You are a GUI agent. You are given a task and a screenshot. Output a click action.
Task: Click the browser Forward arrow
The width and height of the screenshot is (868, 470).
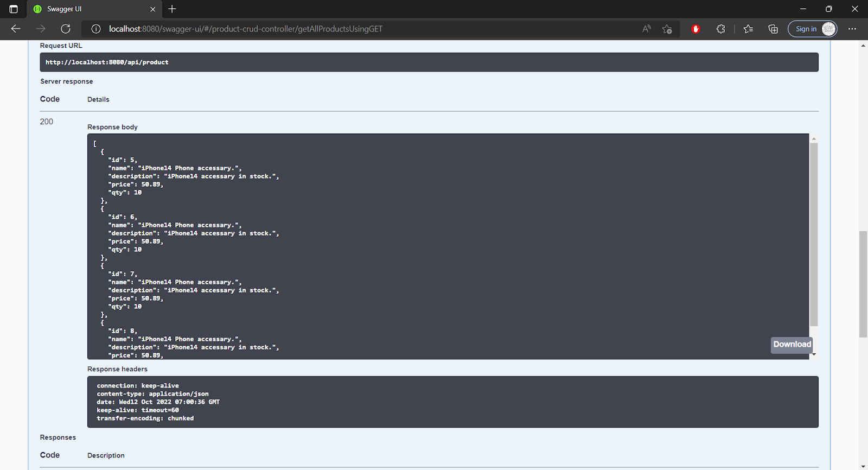click(x=41, y=29)
